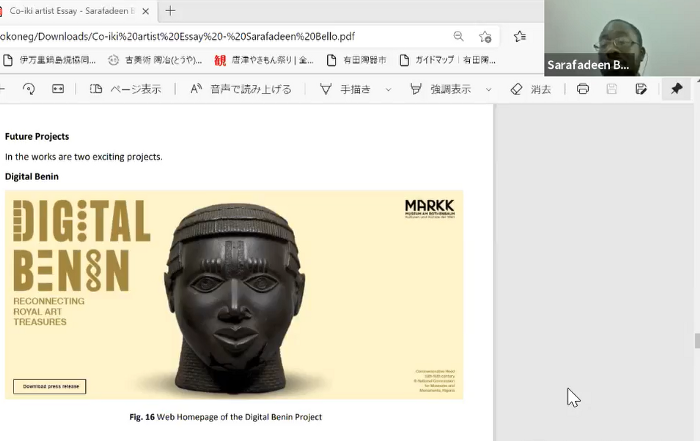Open the 吉美術 陶冶 bookmark
Screen dimensions: 700x441
(156, 60)
